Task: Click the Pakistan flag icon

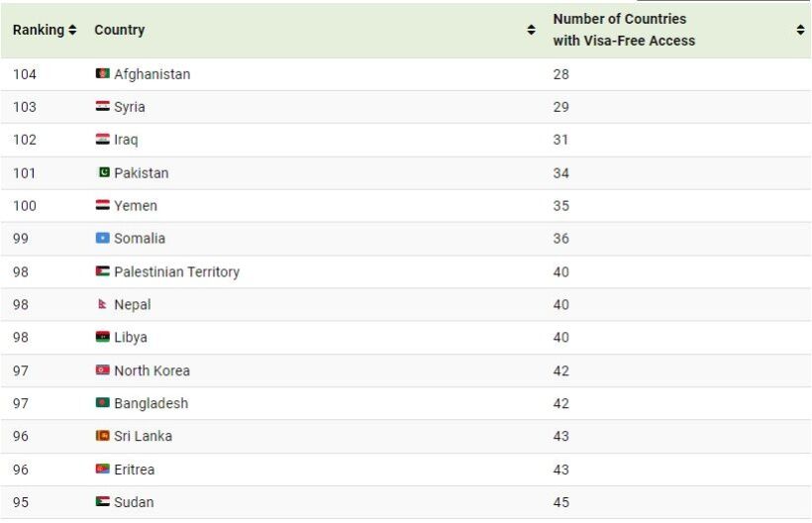Action: click(x=104, y=172)
